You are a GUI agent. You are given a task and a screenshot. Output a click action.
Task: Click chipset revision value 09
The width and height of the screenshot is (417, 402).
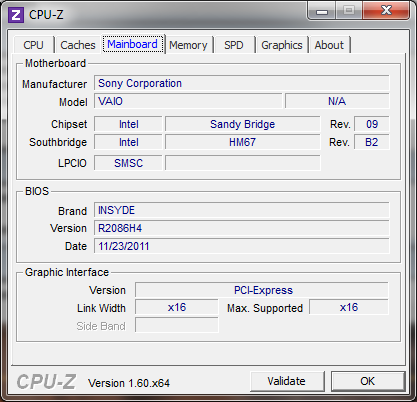click(372, 124)
